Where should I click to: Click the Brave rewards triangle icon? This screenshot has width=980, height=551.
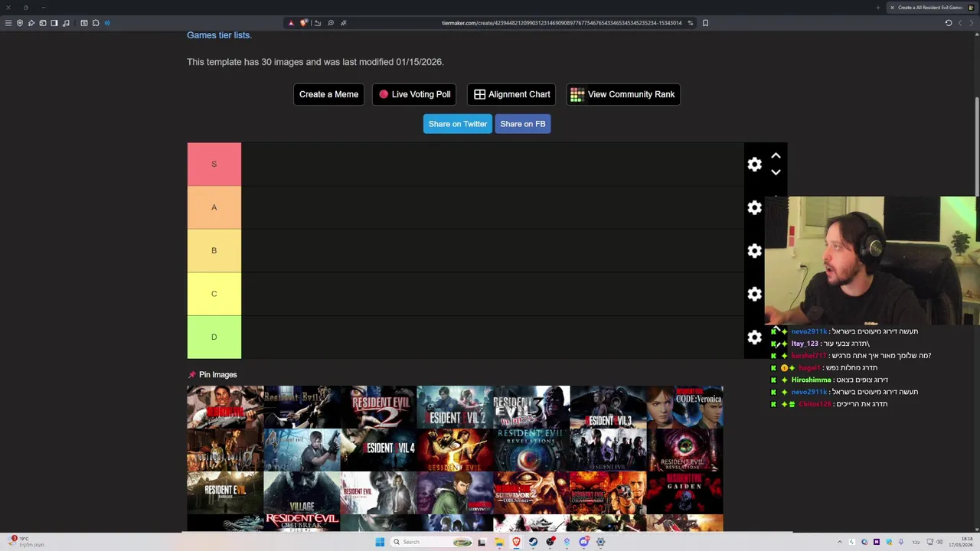(291, 23)
